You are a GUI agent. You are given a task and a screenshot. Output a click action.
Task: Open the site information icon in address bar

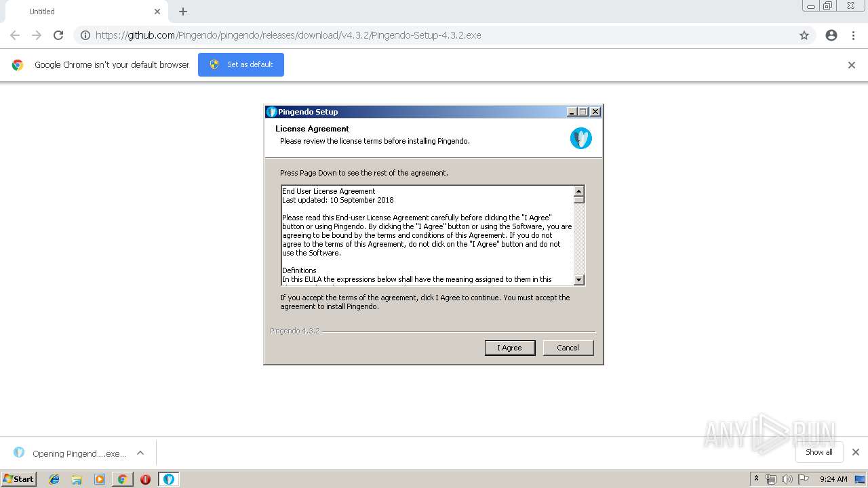85,35
